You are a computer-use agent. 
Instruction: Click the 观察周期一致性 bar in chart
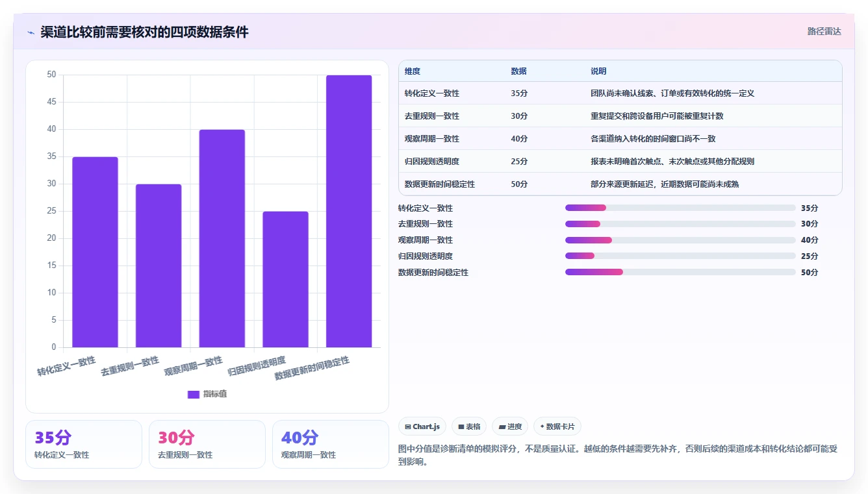[x=222, y=238]
